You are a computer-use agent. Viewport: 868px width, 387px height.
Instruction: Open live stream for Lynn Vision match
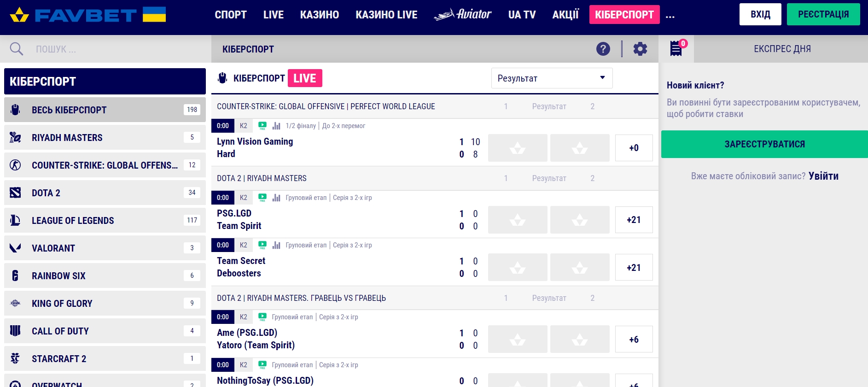262,126
